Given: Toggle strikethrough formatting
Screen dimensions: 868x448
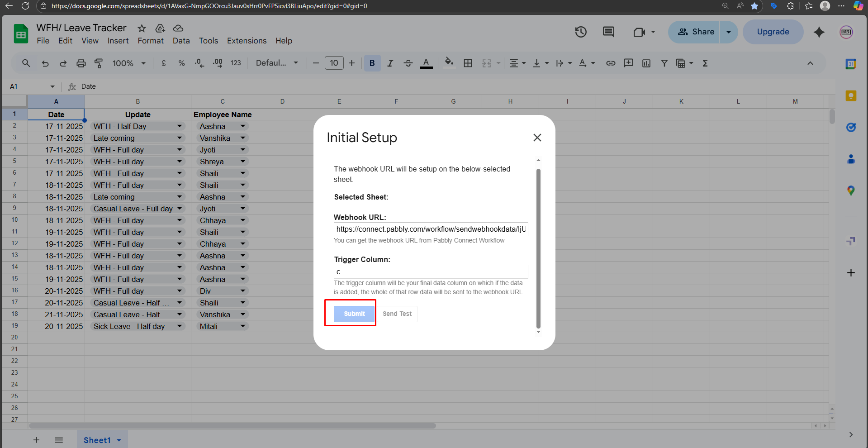Looking at the screenshot, I should point(408,63).
